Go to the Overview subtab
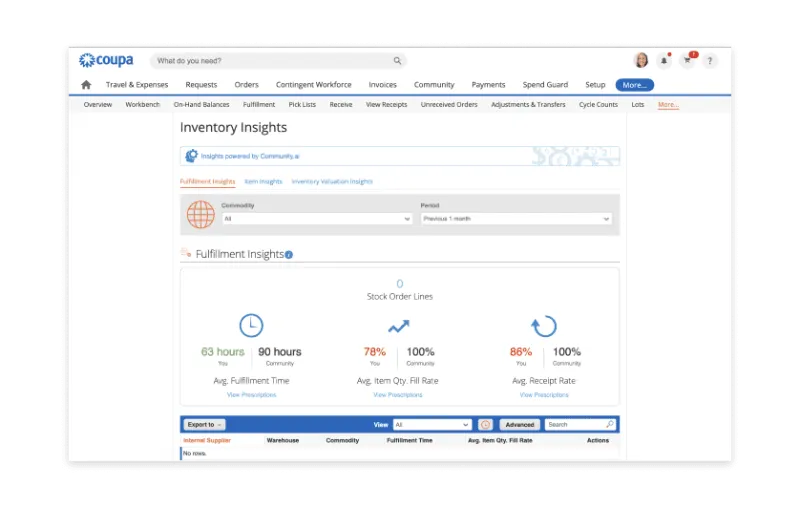The image size is (800, 507). click(x=97, y=105)
